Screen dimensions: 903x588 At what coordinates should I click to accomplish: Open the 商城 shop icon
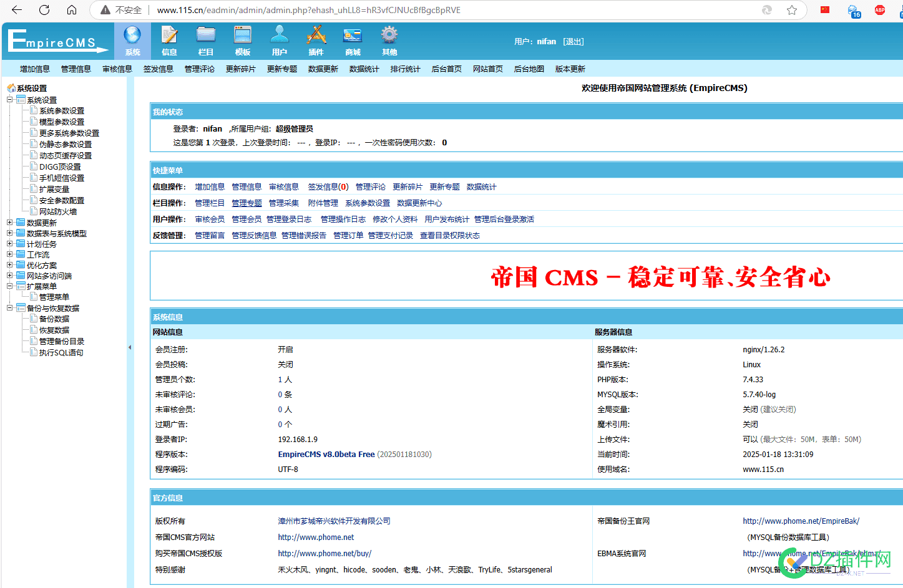(353, 41)
